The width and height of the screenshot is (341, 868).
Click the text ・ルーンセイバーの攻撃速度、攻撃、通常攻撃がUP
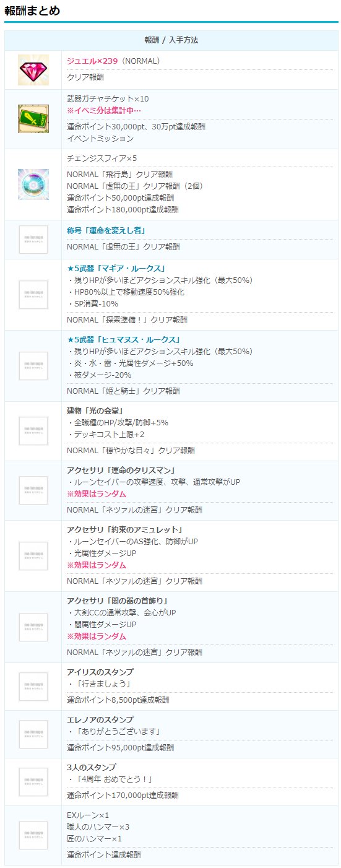click(153, 482)
